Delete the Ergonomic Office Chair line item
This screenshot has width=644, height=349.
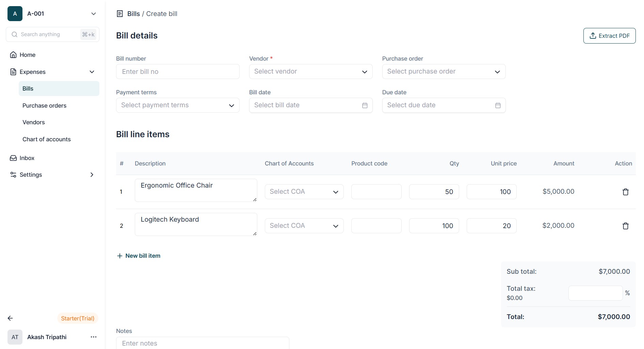[x=625, y=192]
